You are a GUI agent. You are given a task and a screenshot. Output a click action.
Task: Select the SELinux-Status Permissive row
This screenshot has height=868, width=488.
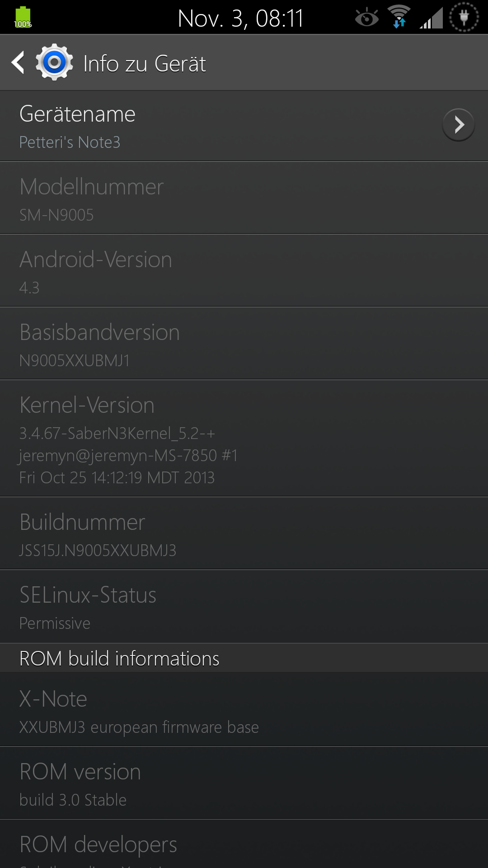[244, 606]
